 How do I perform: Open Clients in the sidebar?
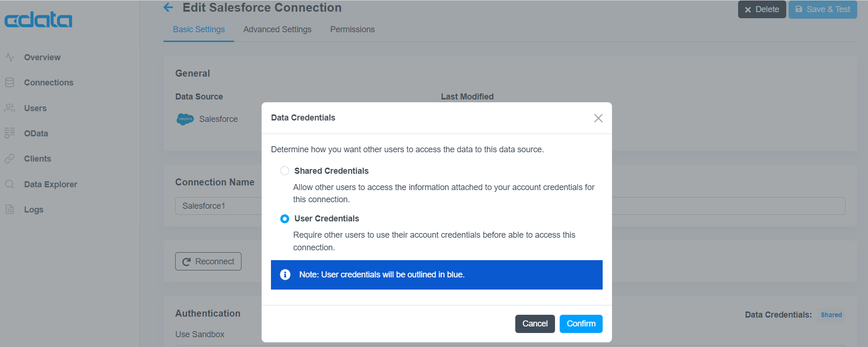[x=37, y=159]
